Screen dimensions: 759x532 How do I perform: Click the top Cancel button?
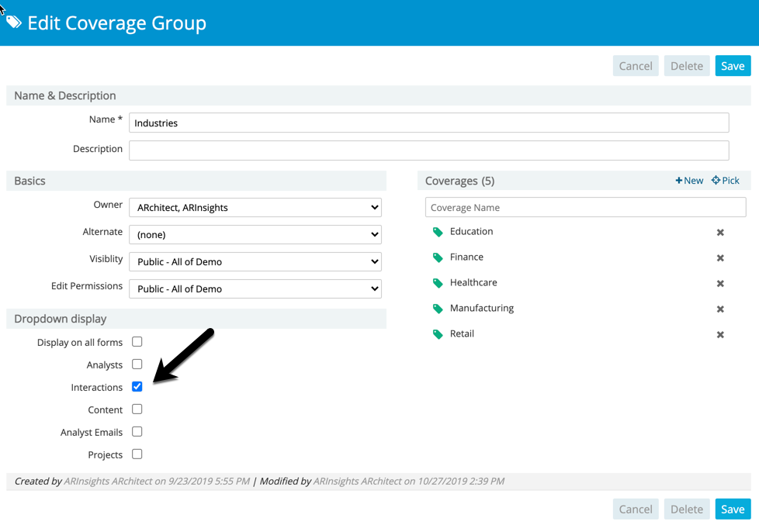point(636,66)
